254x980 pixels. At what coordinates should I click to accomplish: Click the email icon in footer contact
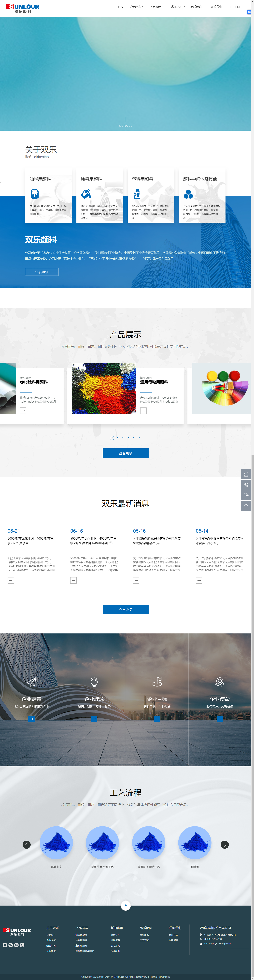201,944
